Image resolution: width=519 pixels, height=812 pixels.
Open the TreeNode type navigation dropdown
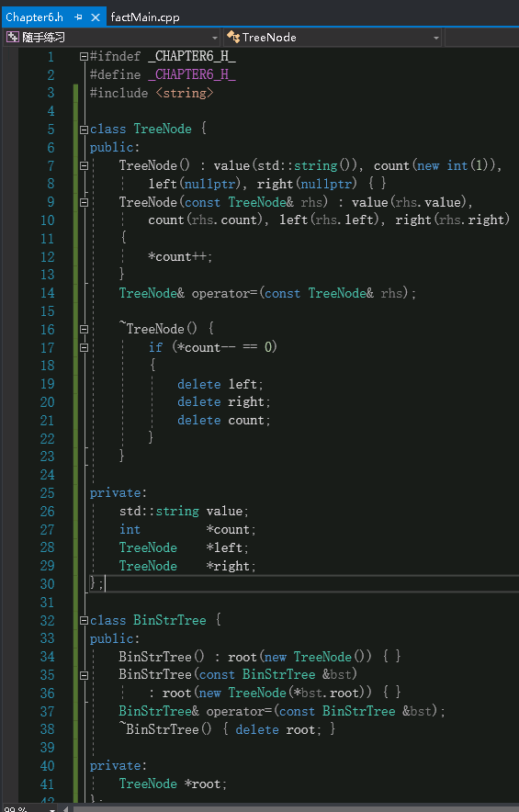click(x=436, y=38)
